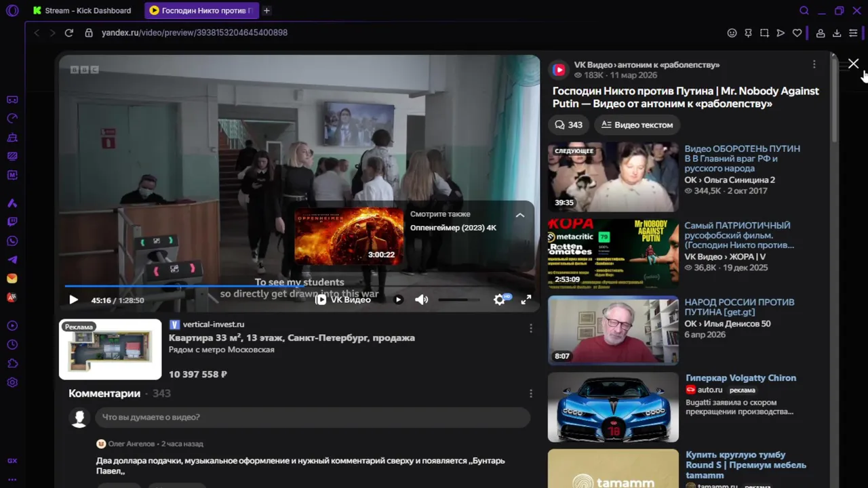Open GX Control speedometer icon in sidebar
Viewport: 868px width, 488px height.
[x=12, y=118]
